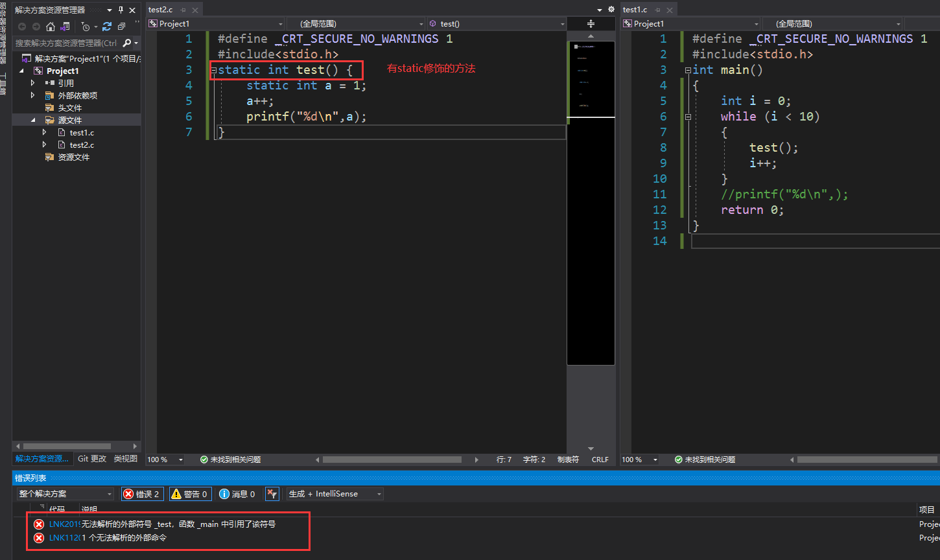Collapse all items in Solution Explorer
The height and width of the screenshot is (560, 940).
[x=121, y=27]
